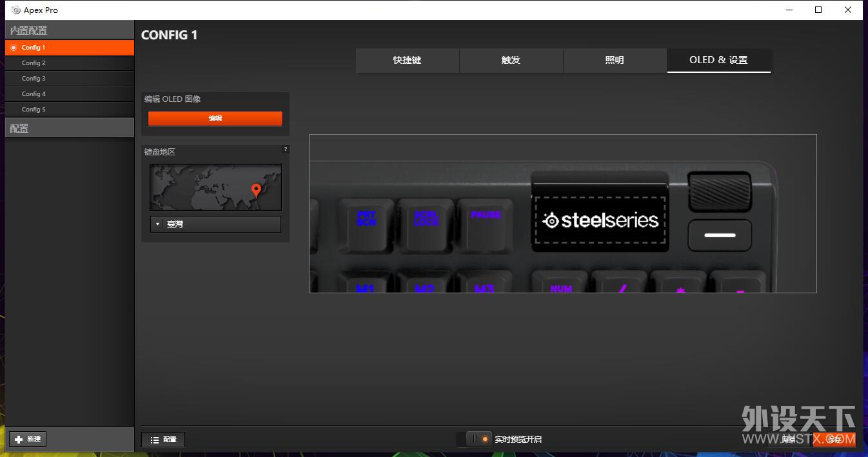This screenshot has height=457, width=868.
Task: Open the 触发 tab
Action: pos(511,60)
